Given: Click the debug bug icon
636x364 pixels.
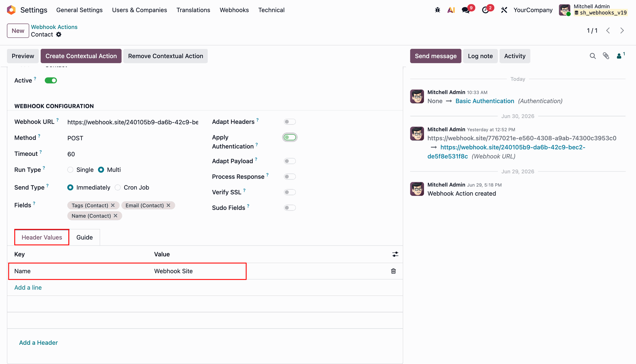Looking at the screenshot, I should click(x=438, y=10).
